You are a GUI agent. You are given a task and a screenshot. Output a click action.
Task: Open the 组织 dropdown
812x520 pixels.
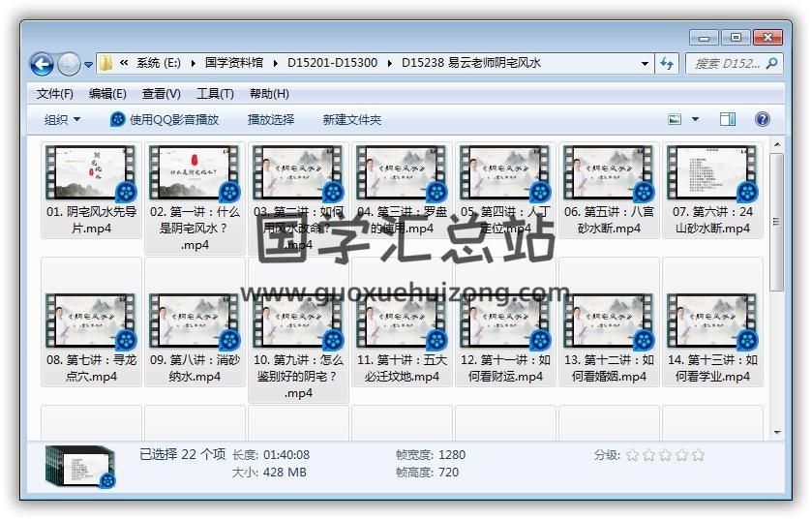coord(62,120)
